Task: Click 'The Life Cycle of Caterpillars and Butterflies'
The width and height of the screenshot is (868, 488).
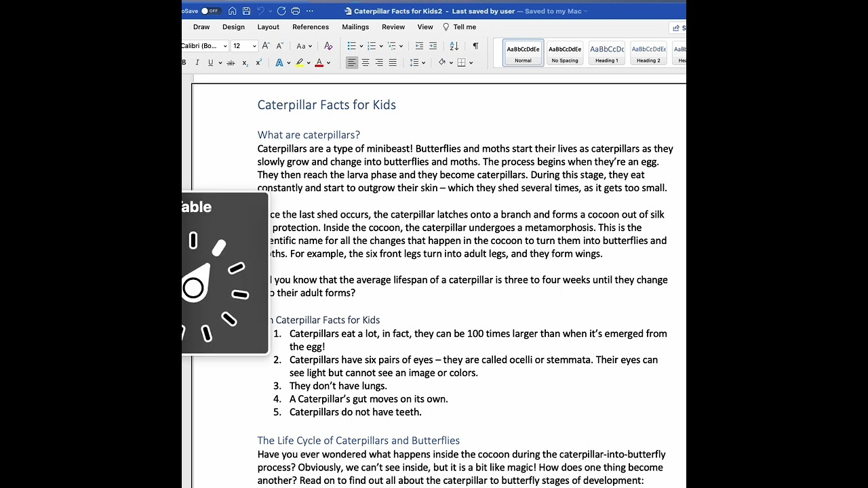Action: tap(358, 441)
